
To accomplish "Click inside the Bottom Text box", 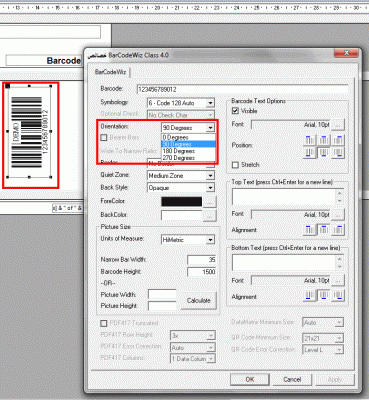I will [284, 263].
